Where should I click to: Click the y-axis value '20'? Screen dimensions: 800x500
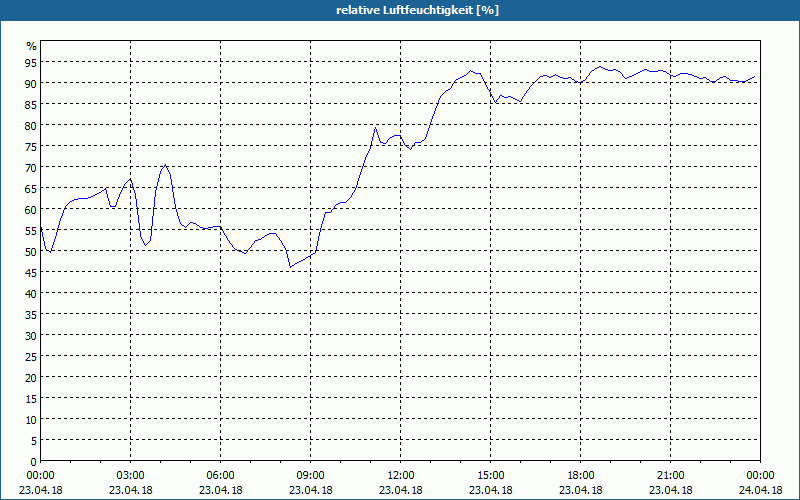pos(31,378)
